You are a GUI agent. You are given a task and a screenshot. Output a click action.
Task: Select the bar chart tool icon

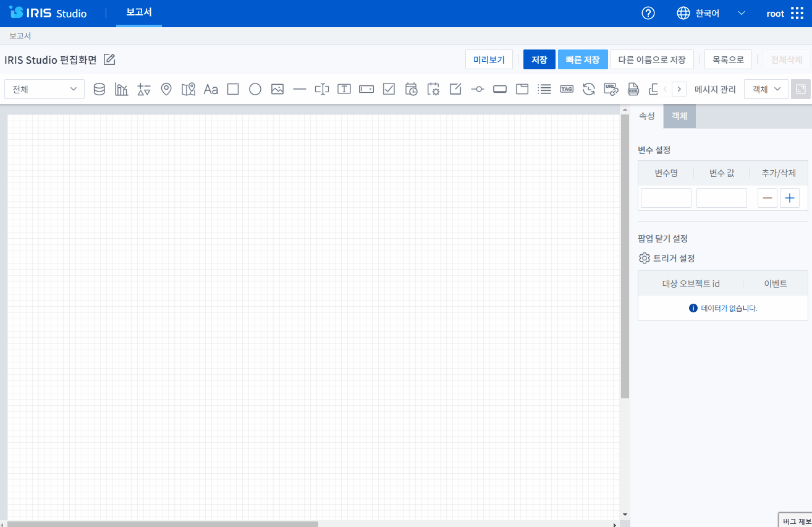pos(121,89)
